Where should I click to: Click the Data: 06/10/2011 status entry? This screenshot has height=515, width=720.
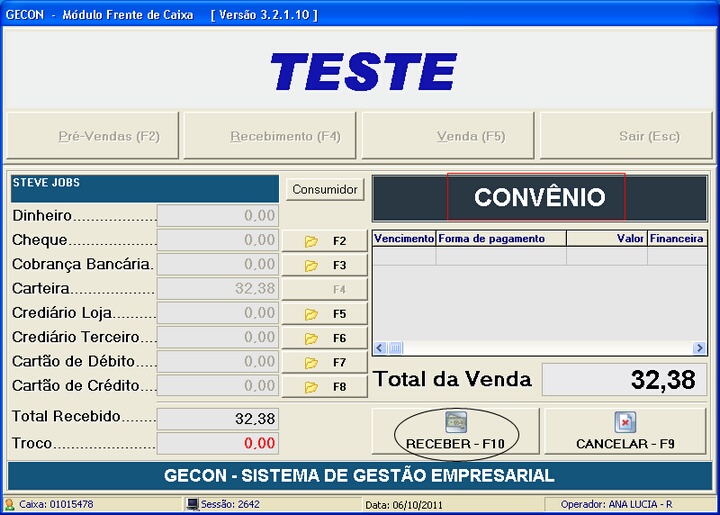tap(404, 505)
